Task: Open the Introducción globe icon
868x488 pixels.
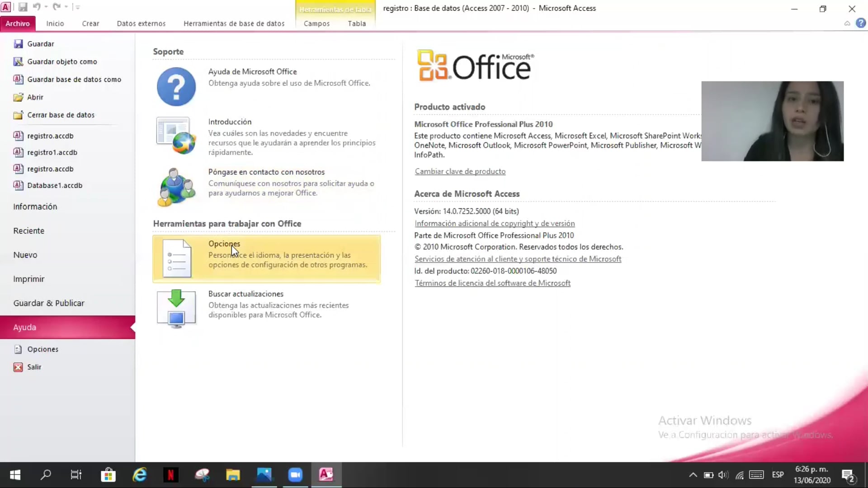Action: pyautogui.click(x=176, y=136)
